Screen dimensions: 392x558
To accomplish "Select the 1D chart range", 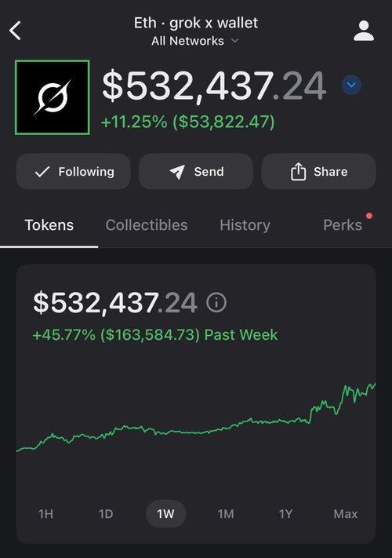I will click(106, 514).
